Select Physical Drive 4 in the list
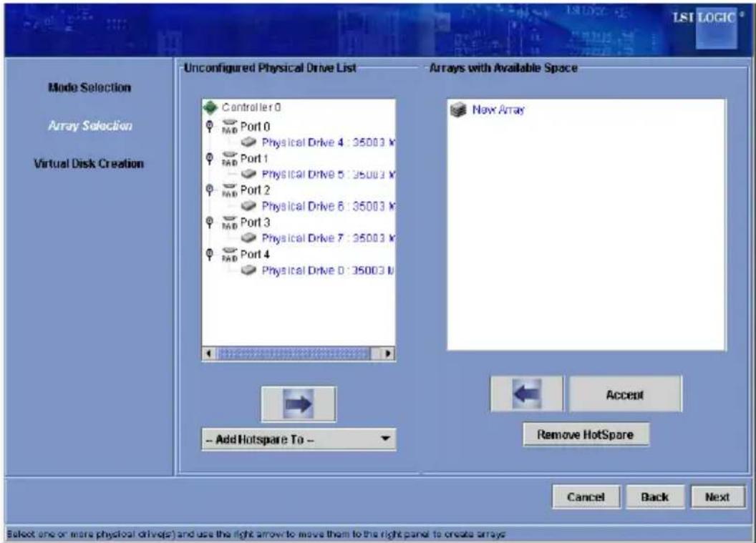This screenshot has height=543, width=756. [x=328, y=142]
